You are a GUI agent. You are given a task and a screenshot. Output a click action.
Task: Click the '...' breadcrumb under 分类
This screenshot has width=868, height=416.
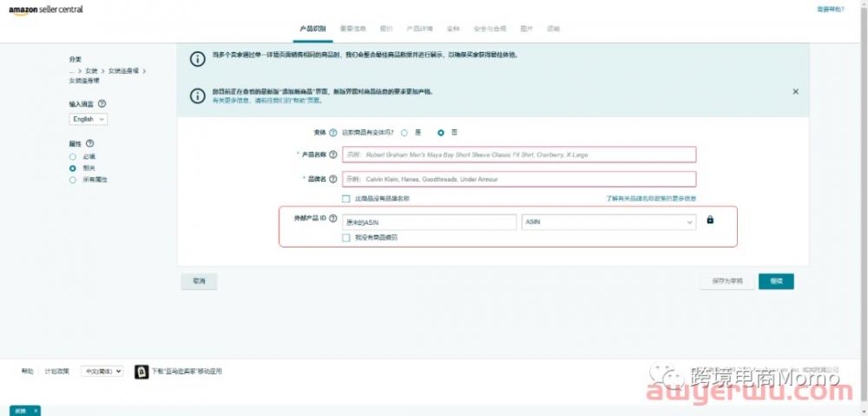(71, 71)
